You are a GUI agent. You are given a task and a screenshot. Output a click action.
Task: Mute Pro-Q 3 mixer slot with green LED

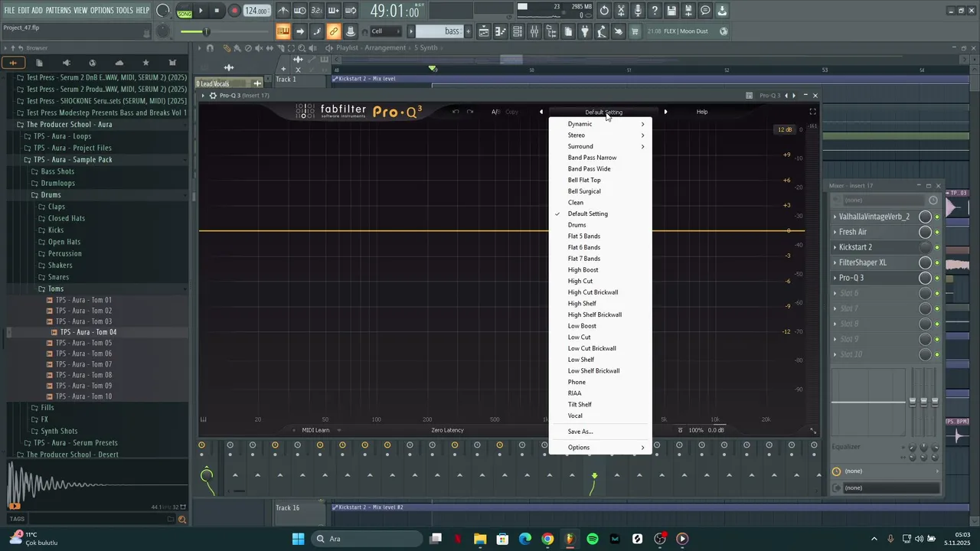(x=937, y=279)
